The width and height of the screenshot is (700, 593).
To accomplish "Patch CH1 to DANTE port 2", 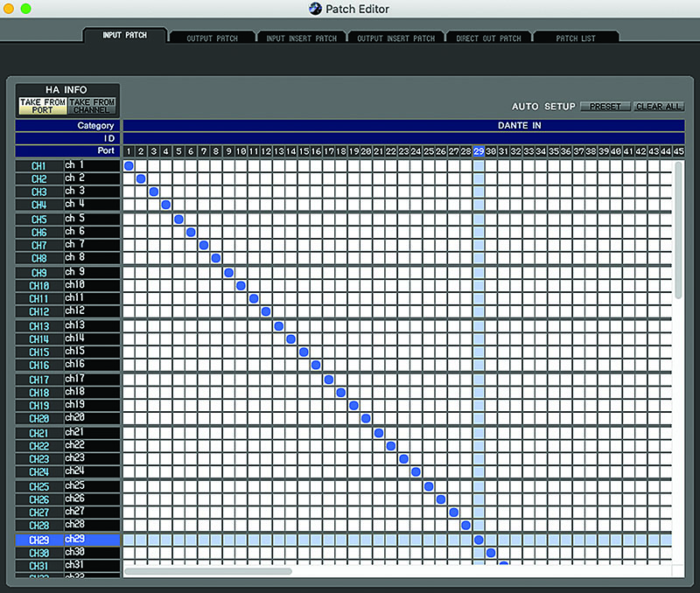I will click(x=141, y=166).
